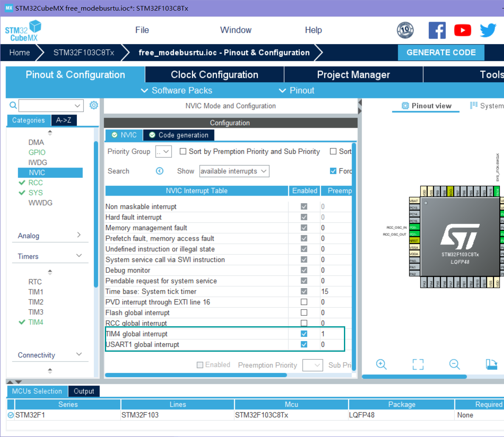Toggle Time base System tick timer checkbox
504x437 pixels.
[x=304, y=291]
